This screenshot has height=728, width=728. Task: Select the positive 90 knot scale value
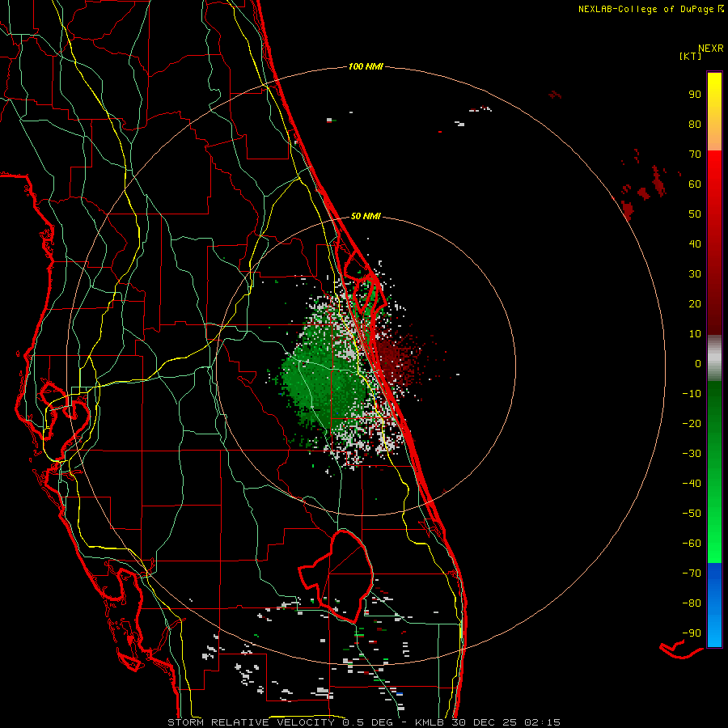click(695, 95)
